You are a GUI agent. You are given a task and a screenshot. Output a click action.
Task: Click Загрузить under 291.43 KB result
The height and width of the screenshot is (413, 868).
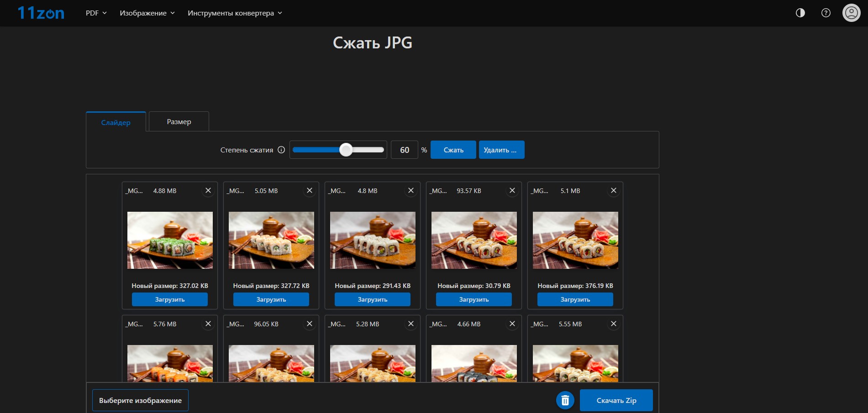373,299
